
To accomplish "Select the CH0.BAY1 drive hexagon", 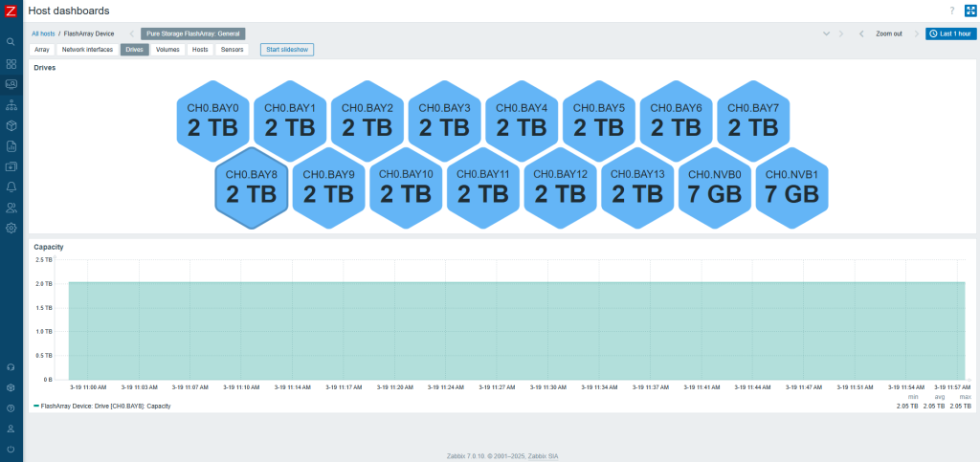I will [290, 121].
